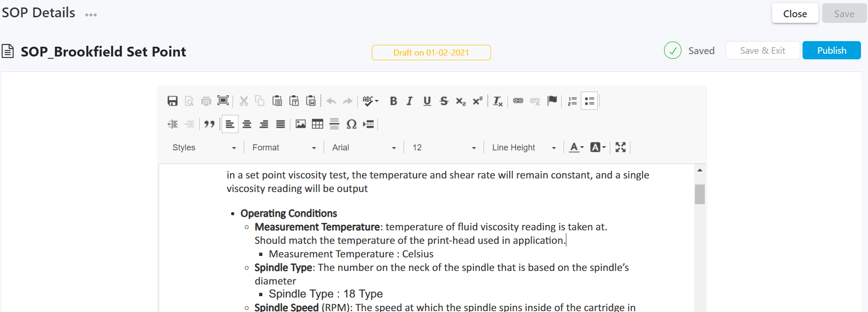
Task: Toggle Italic formatting
Action: point(410,101)
